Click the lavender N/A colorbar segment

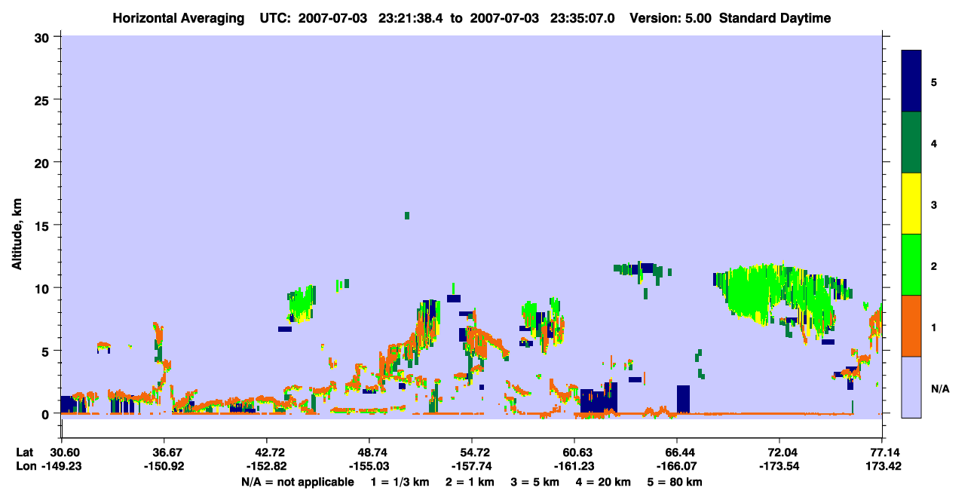(x=911, y=386)
